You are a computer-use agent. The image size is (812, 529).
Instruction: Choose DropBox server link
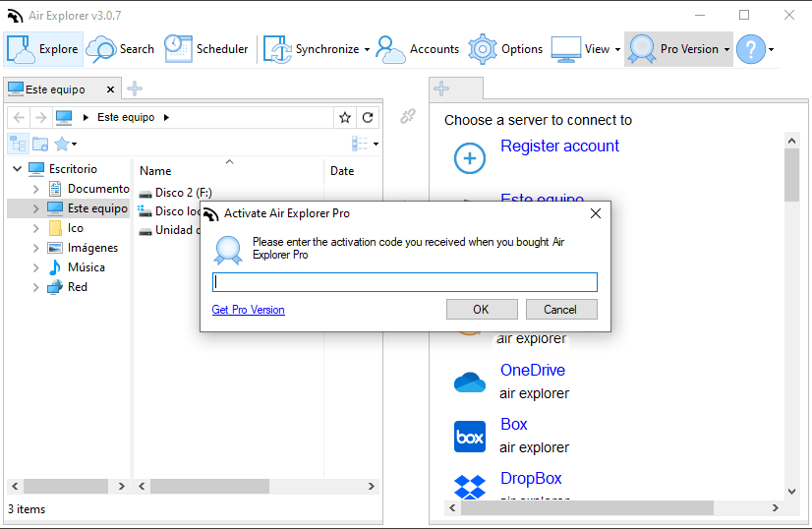(x=531, y=478)
